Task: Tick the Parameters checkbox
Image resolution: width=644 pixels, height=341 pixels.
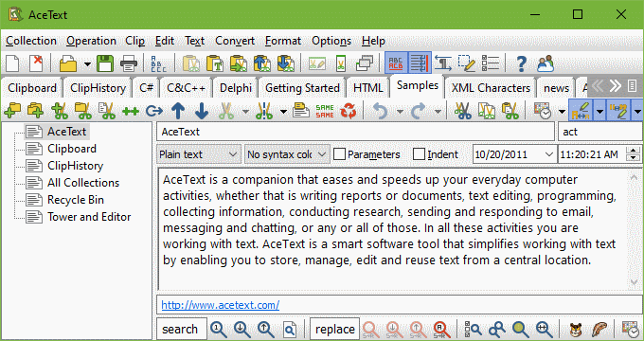Action: (x=339, y=154)
